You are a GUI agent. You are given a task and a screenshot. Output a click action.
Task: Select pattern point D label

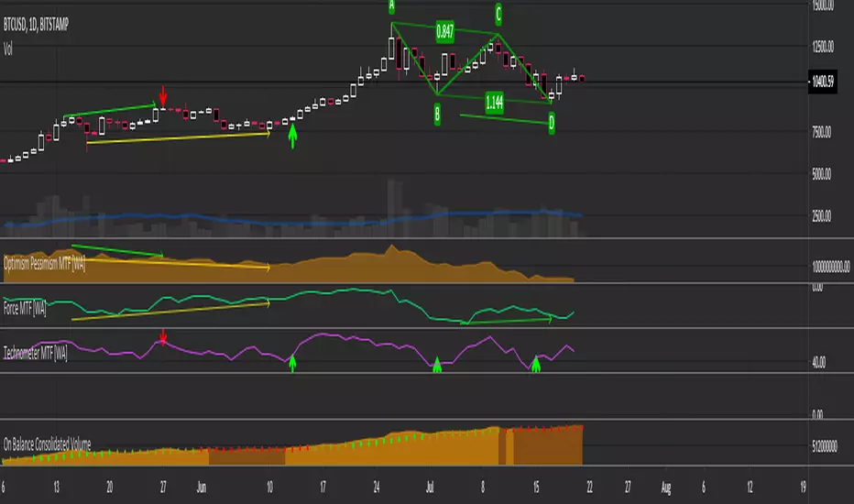552,123
